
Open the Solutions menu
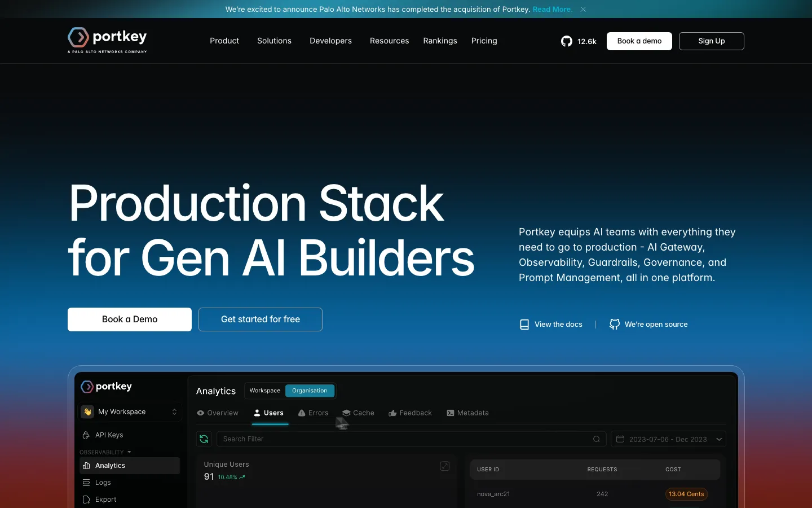[274, 41]
